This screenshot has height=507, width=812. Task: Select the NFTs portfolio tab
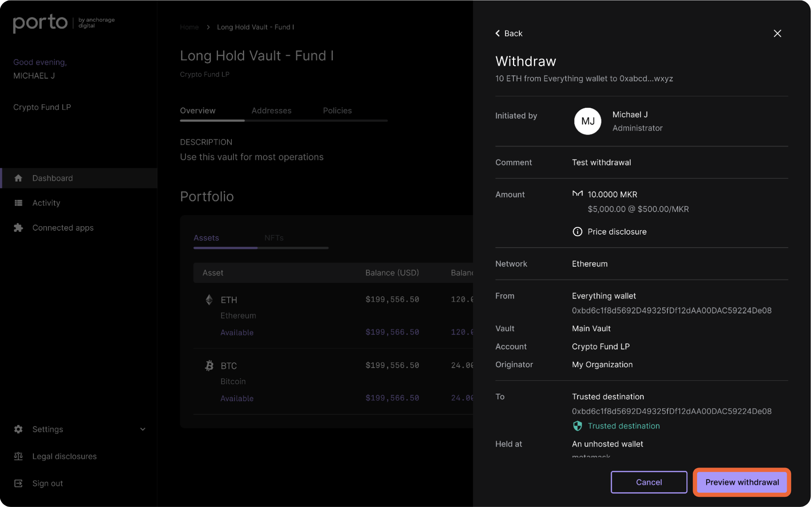click(274, 238)
